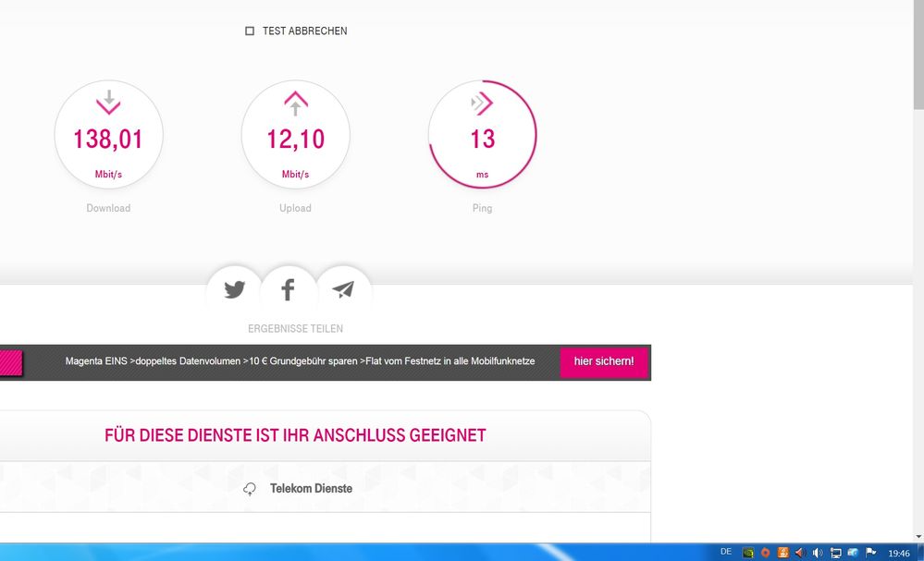Click the 'FÜR DIESE DIENSTE IST IHR ANSCHLUSS GEEIGNET' heading
924x561 pixels.
[295, 435]
